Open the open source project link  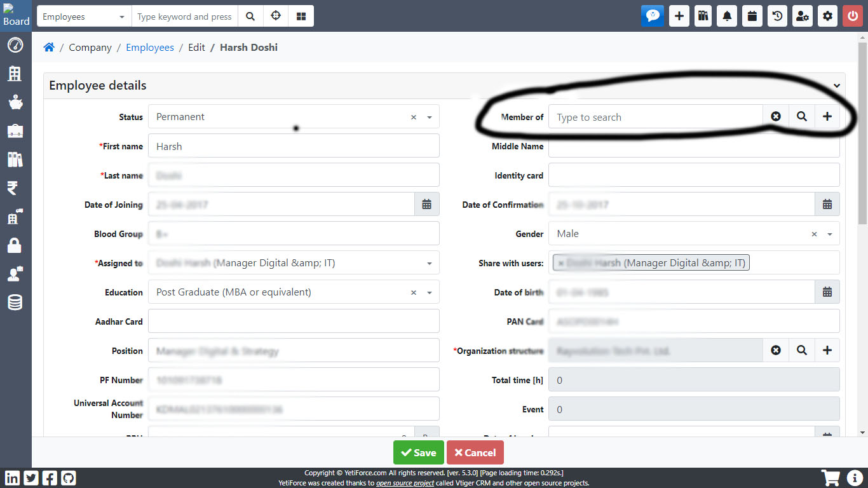pos(405,483)
